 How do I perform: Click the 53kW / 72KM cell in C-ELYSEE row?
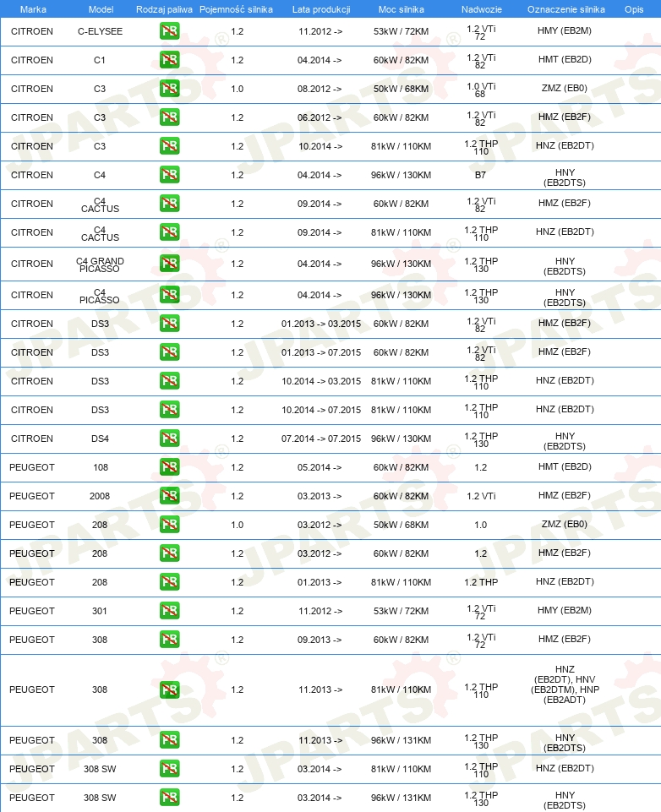click(401, 31)
